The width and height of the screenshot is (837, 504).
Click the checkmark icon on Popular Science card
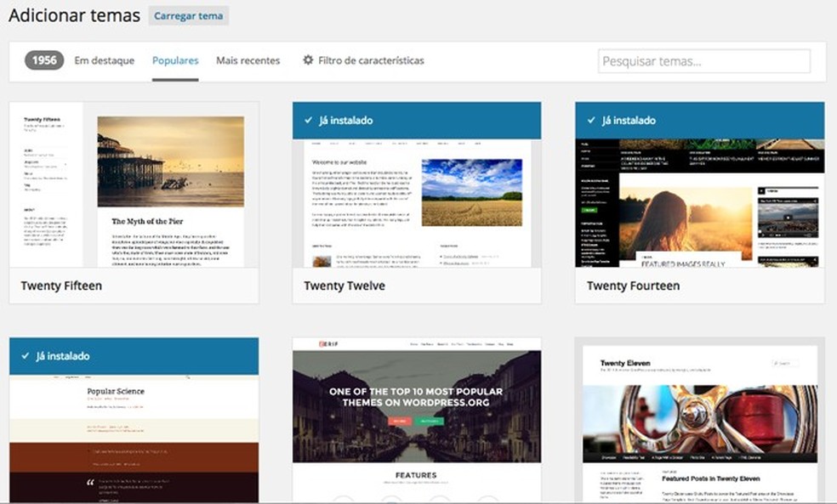click(x=25, y=356)
